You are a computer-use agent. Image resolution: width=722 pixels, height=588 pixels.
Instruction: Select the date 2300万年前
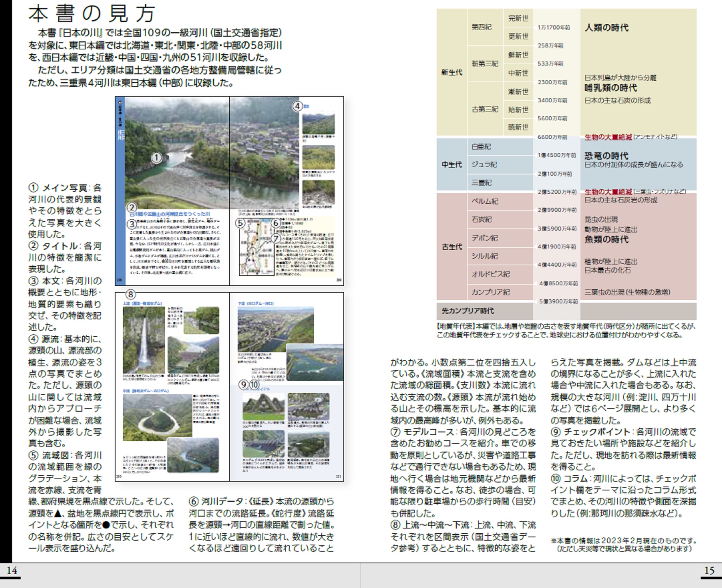552,82
